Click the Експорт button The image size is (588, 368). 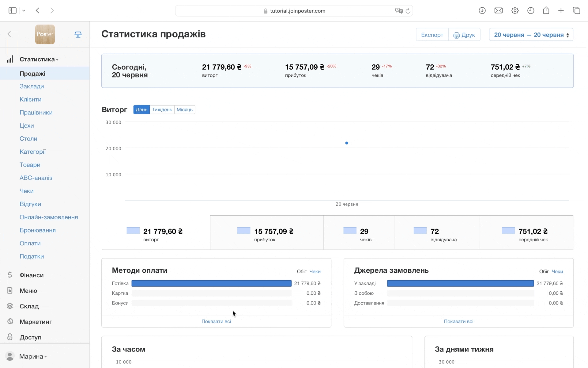[x=432, y=35]
